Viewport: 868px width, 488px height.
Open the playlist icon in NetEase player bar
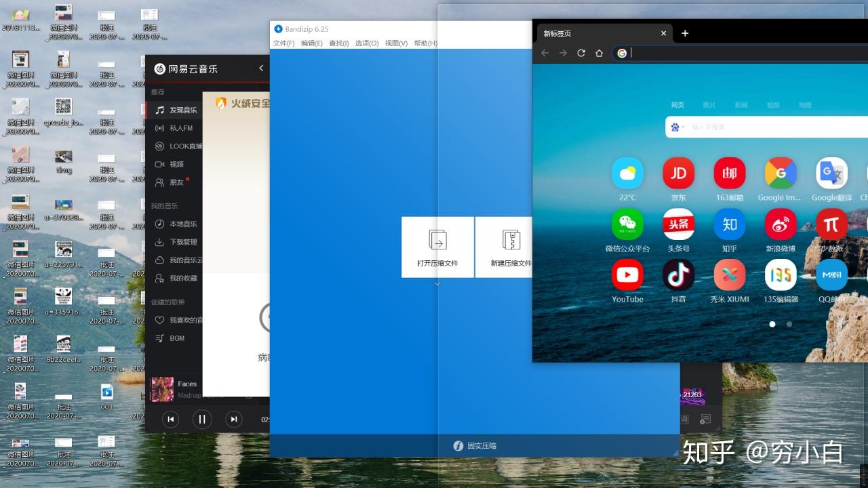coord(705,420)
